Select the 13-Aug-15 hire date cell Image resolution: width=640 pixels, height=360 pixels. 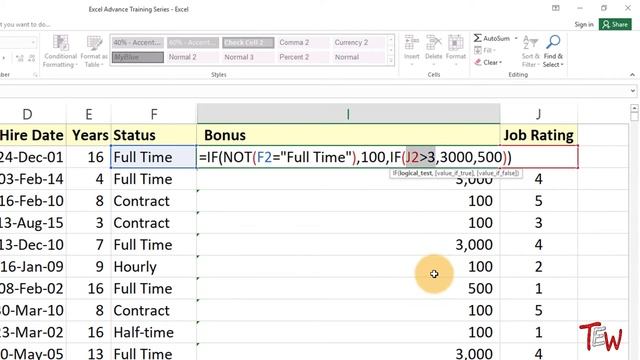pyautogui.click(x=33, y=223)
